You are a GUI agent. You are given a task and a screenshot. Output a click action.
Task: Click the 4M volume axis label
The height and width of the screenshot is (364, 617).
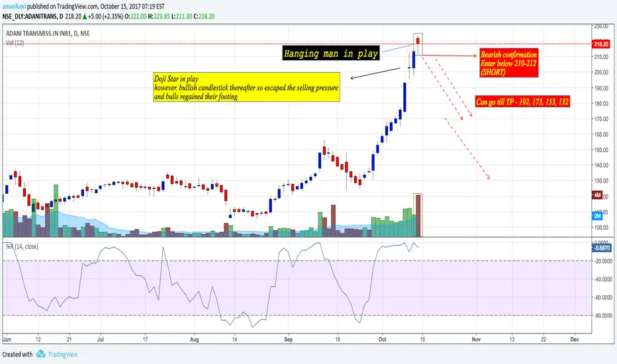coord(597,195)
